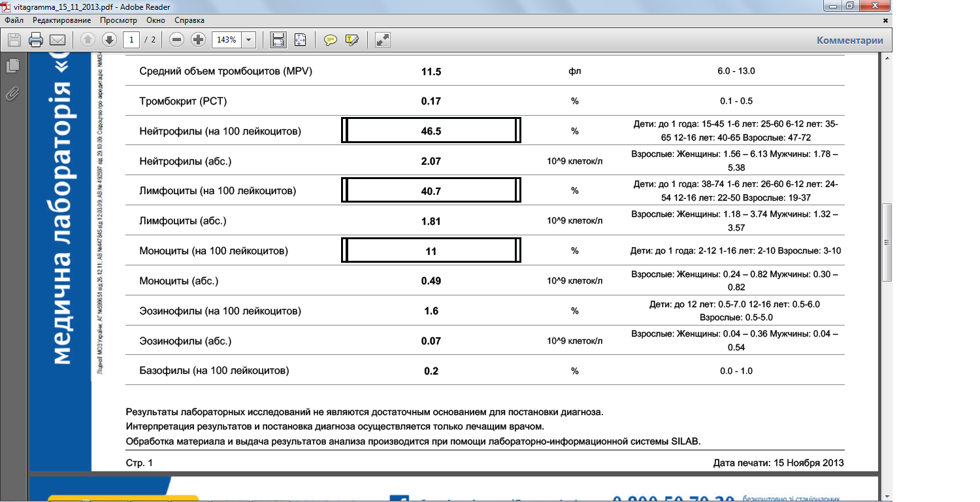Click the zoom out minus button
This screenshot has height=502, width=980.
point(176,40)
